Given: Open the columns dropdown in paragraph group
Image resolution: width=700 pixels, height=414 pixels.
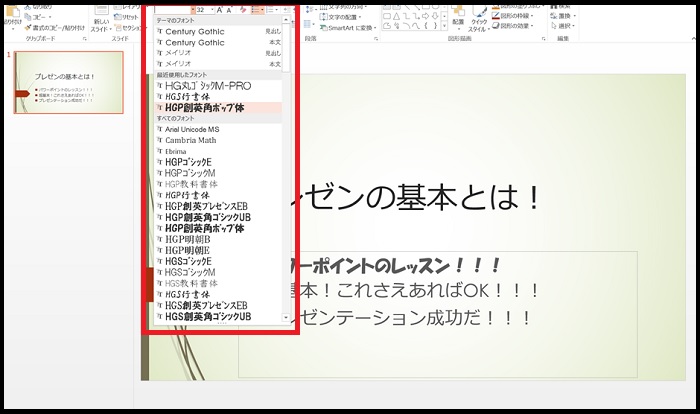Looking at the screenshot, I should pos(308,24).
